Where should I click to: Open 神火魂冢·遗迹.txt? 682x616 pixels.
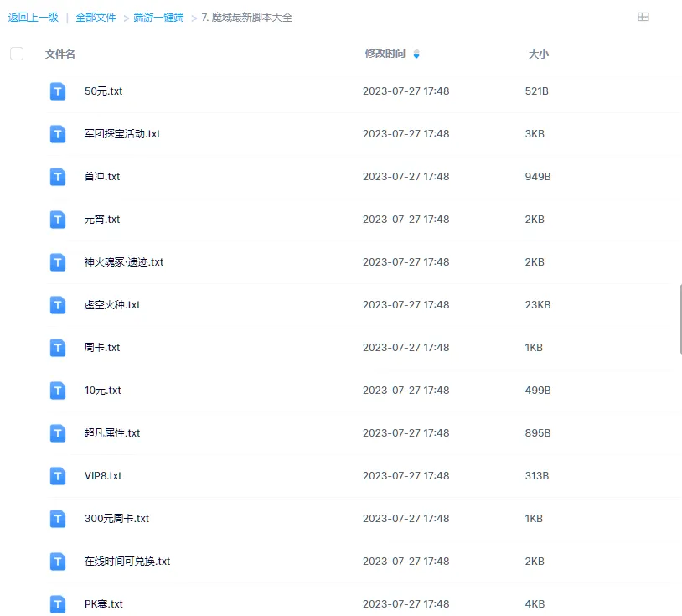[x=124, y=261]
